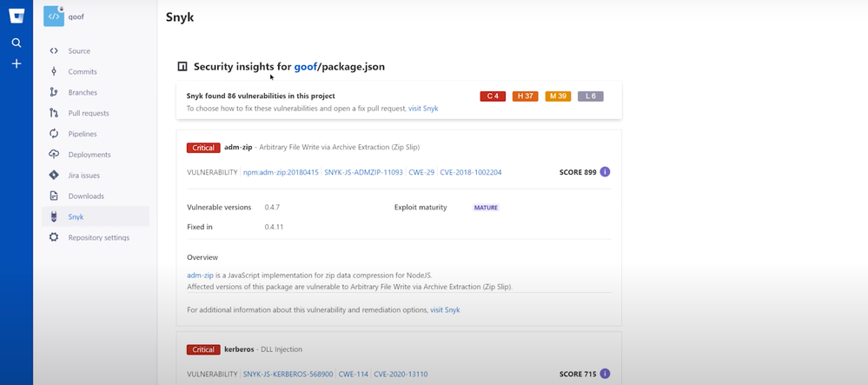The image size is (868, 385).
Task: Click the medium M 39 badge
Action: pos(558,96)
